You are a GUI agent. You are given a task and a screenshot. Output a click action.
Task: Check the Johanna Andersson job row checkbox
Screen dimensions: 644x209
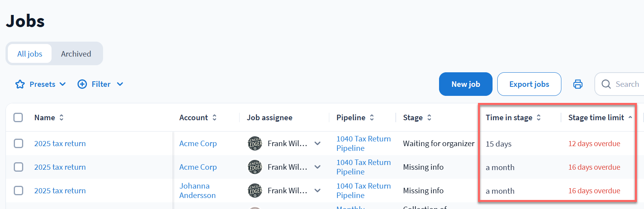[x=18, y=191]
